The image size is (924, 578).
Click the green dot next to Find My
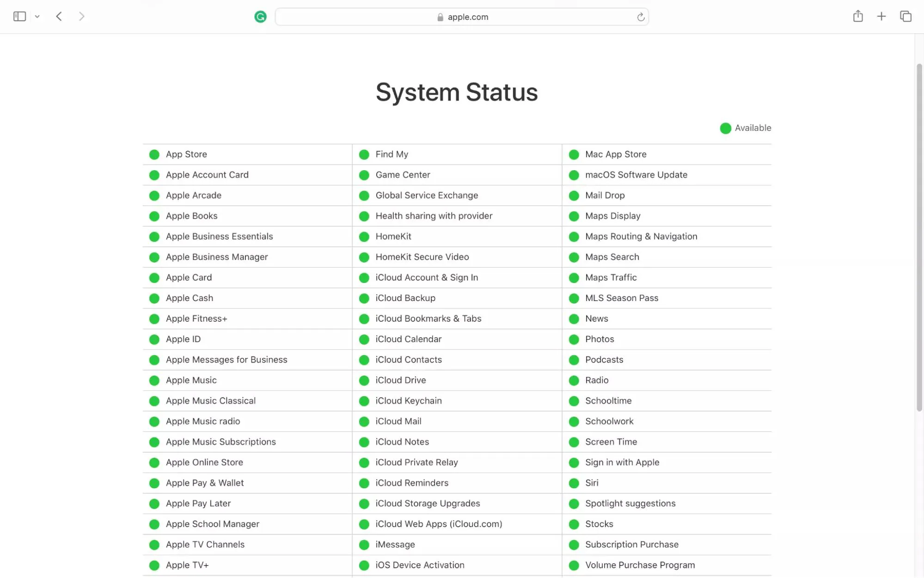pos(364,154)
